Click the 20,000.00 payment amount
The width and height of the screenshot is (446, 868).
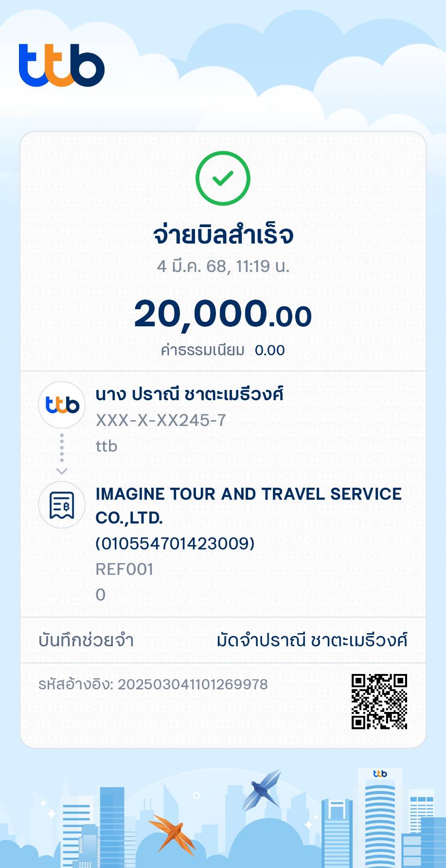coord(223,314)
